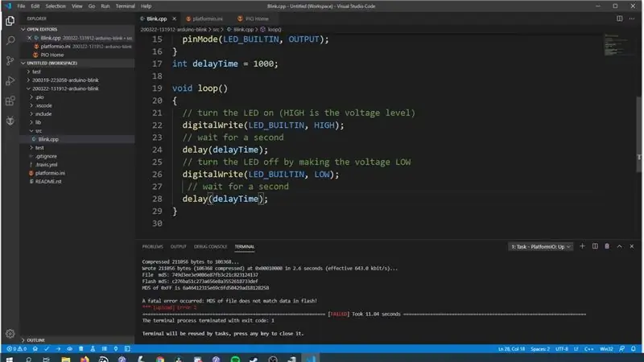This screenshot has width=644, height=362.
Task: Close the Blink.cpp editor tab
Action: (x=174, y=19)
